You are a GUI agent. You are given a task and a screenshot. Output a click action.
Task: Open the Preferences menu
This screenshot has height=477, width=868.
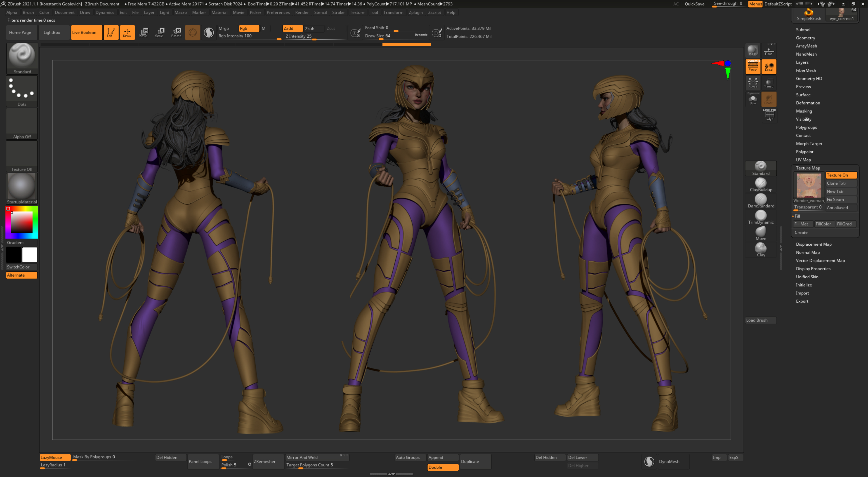pos(278,12)
